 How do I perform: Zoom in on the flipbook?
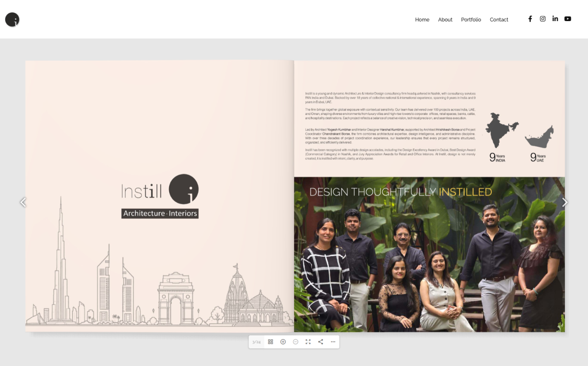coord(283,342)
